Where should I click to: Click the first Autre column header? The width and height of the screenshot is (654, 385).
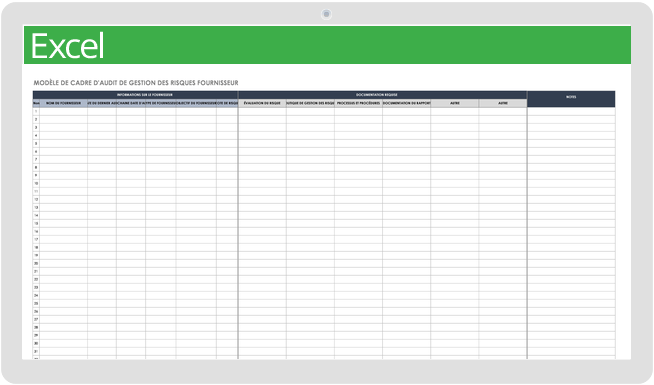pos(455,103)
